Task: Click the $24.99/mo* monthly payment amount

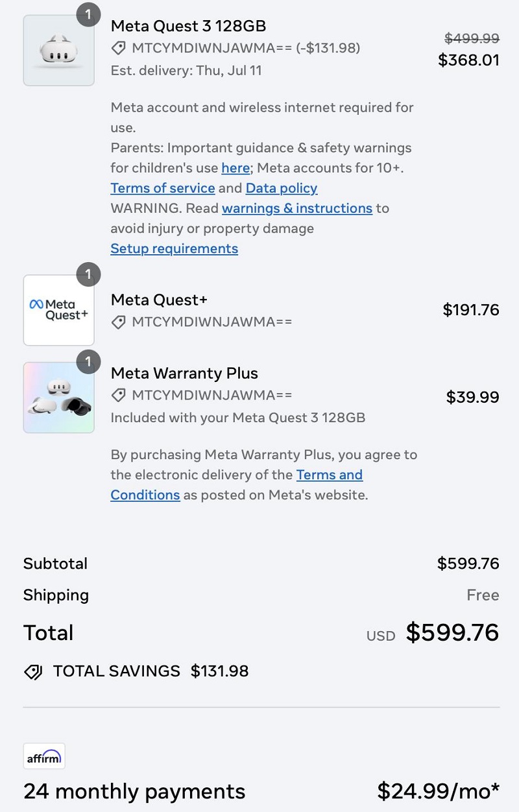Action: click(x=438, y=791)
